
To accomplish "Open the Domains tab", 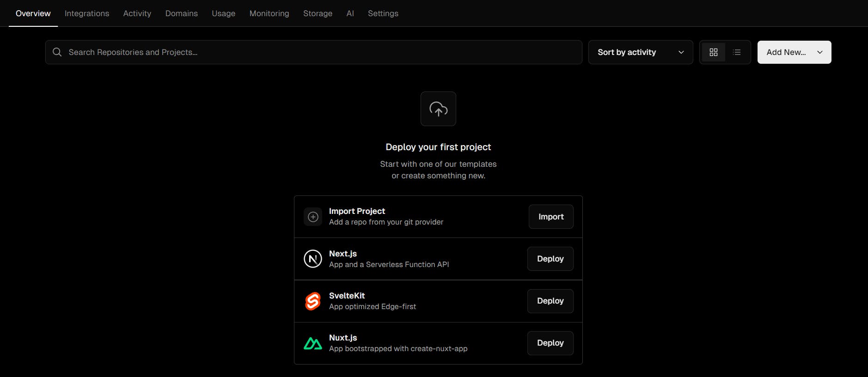I will 182,13.
